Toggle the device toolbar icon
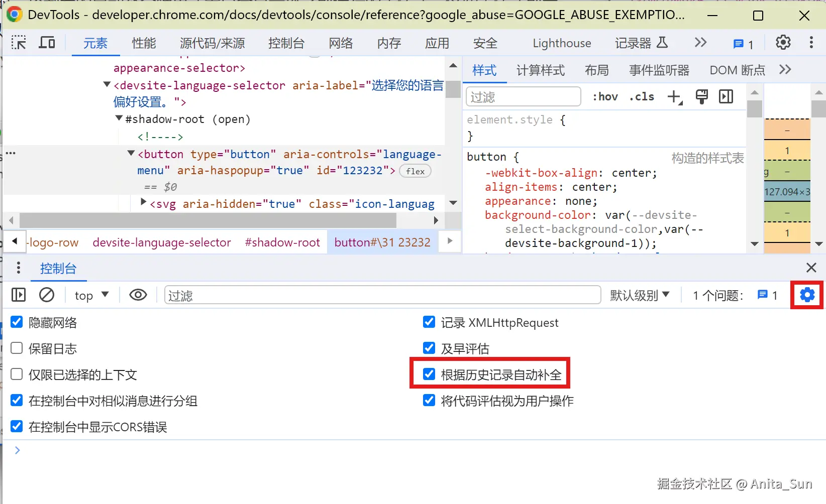Viewport: 826px width, 504px height. pyautogui.click(x=47, y=43)
